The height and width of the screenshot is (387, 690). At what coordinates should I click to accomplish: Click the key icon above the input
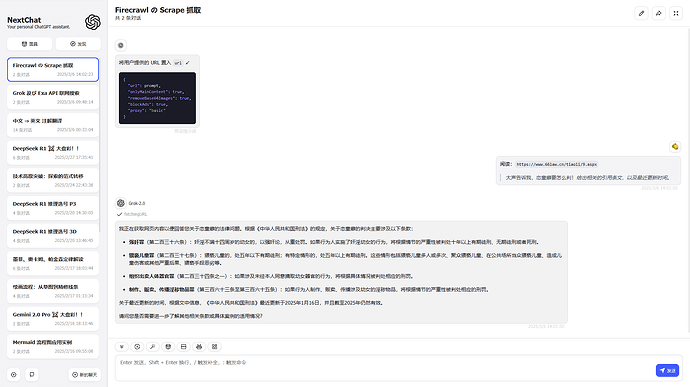pyautogui.click(x=153, y=346)
